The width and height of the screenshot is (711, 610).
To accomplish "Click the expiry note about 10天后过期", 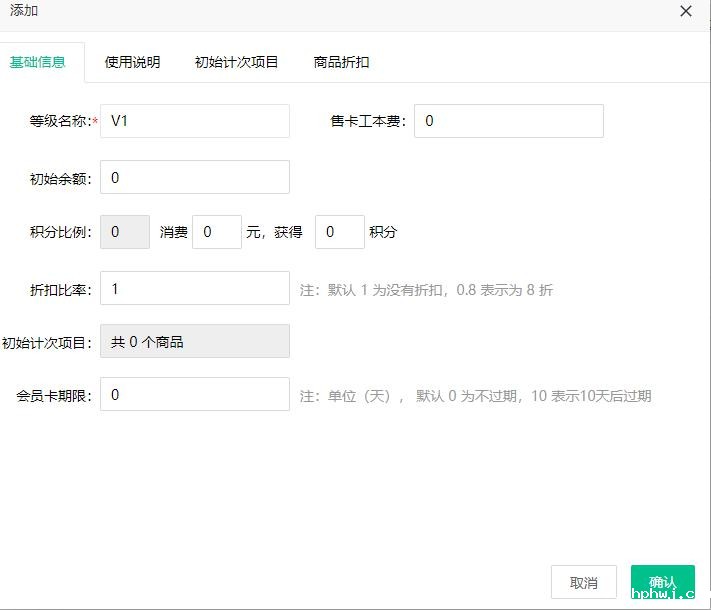I will [x=475, y=396].
